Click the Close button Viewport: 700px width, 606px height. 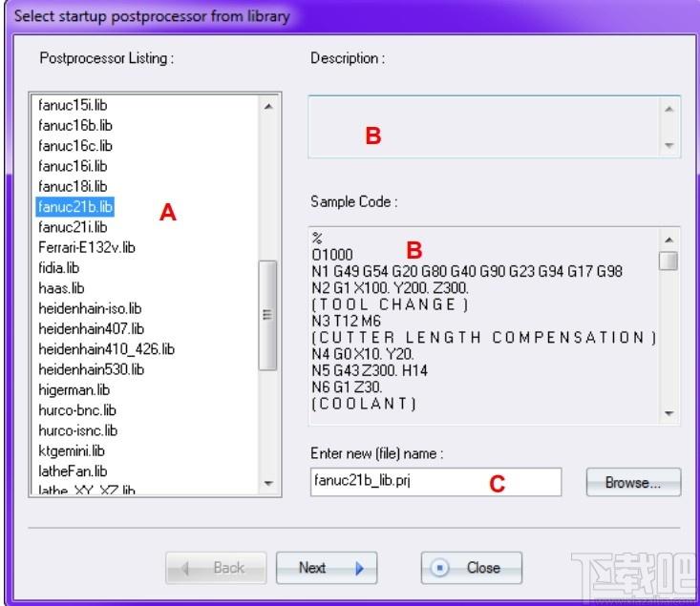click(471, 568)
